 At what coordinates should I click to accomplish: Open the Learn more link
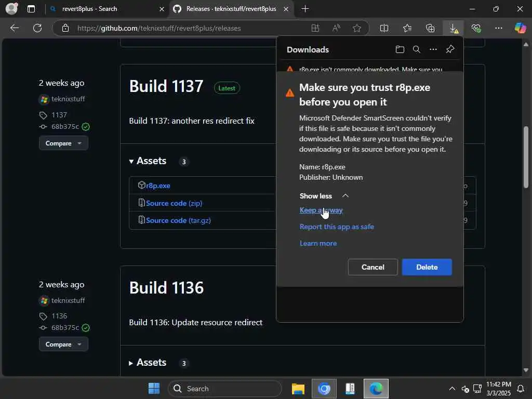point(318,243)
